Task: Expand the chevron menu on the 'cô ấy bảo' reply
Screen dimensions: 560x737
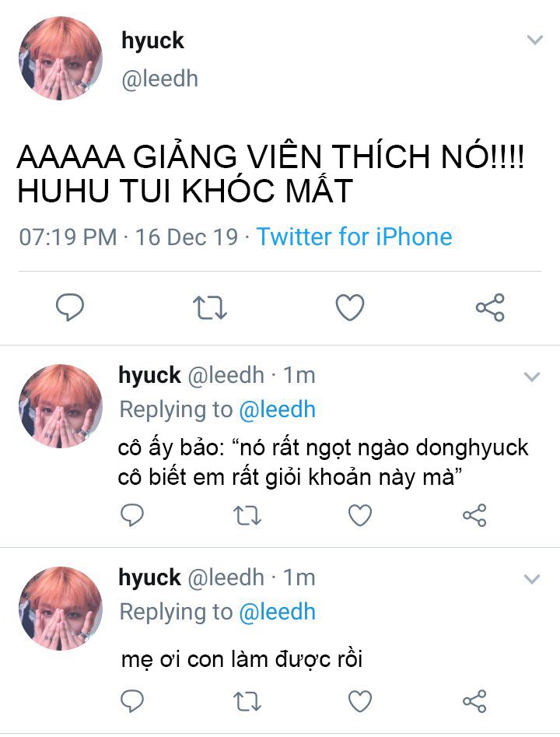Action: (532, 377)
